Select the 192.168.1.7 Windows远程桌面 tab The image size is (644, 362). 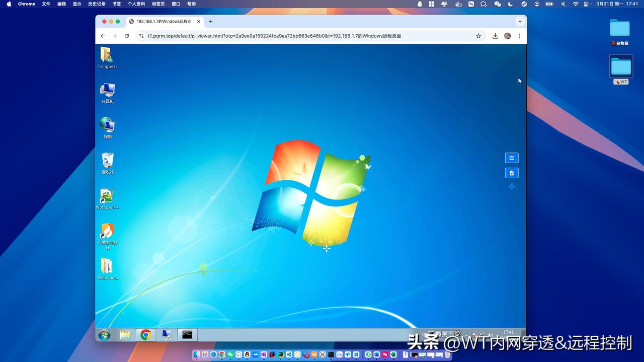[165, 22]
